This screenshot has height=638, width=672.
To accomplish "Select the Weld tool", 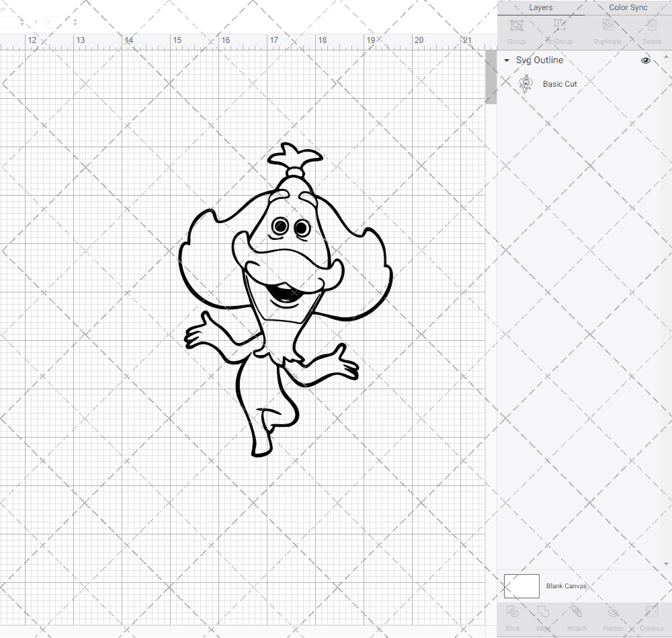I will point(543,616).
